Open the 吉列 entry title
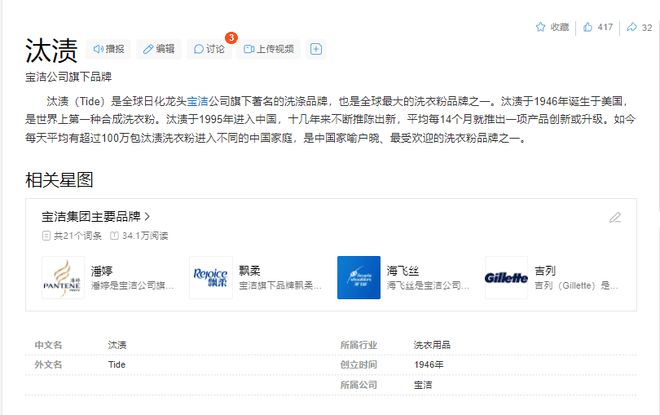 tap(545, 271)
